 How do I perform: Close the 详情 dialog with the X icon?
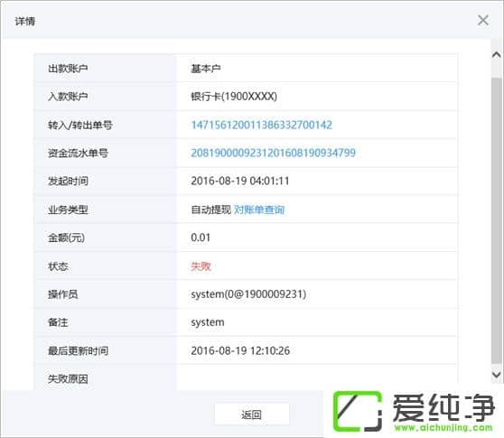pos(483,20)
